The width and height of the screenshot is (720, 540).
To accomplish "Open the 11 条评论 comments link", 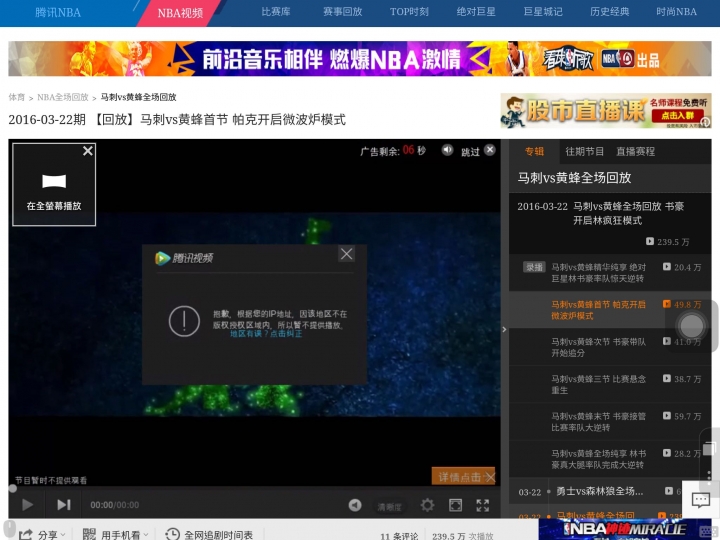I will click(399, 536).
